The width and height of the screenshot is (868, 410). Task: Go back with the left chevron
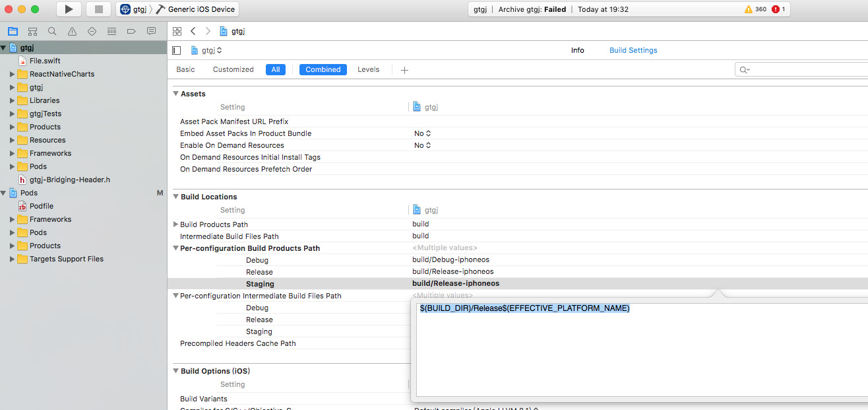pos(193,31)
